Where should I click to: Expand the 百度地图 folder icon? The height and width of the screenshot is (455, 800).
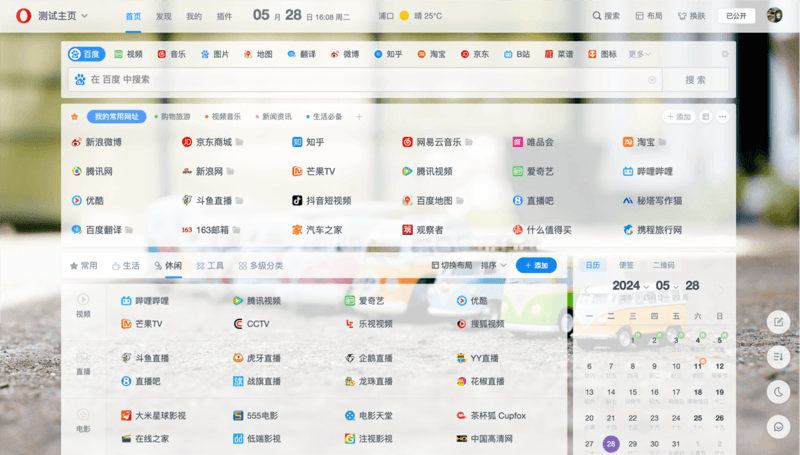pos(460,200)
